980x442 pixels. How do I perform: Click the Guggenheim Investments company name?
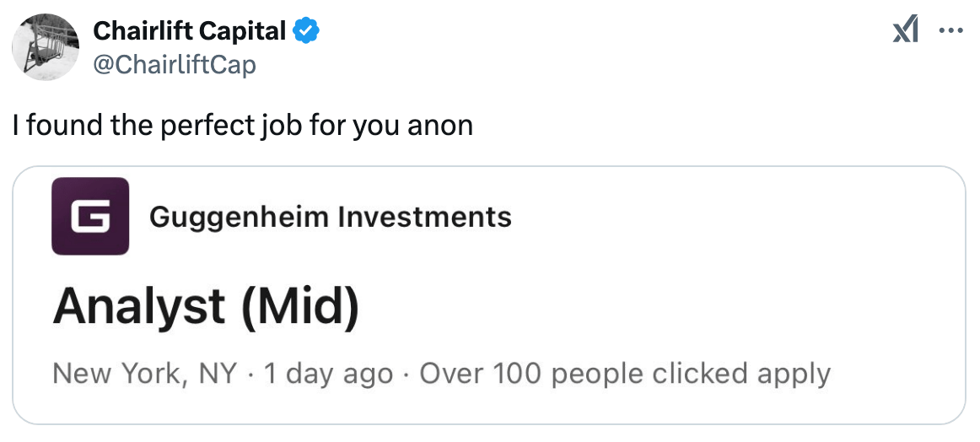(330, 217)
